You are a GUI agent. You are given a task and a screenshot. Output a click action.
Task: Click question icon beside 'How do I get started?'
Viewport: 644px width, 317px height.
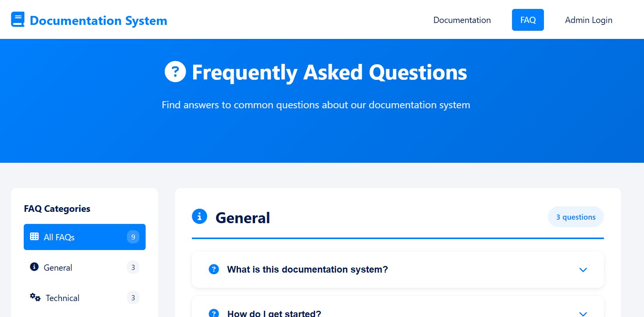[214, 313]
